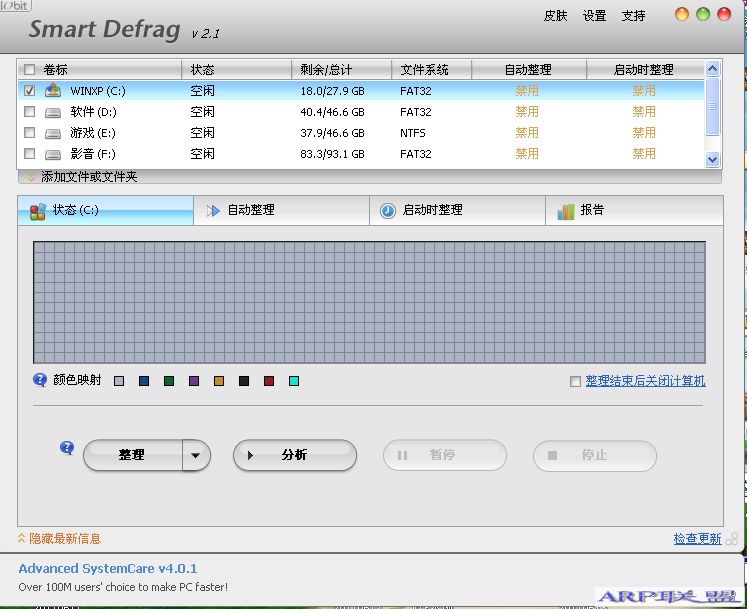Click the 影音 (F:) drive icon
Image resolution: width=747 pixels, height=609 pixels.
(53, 154)
